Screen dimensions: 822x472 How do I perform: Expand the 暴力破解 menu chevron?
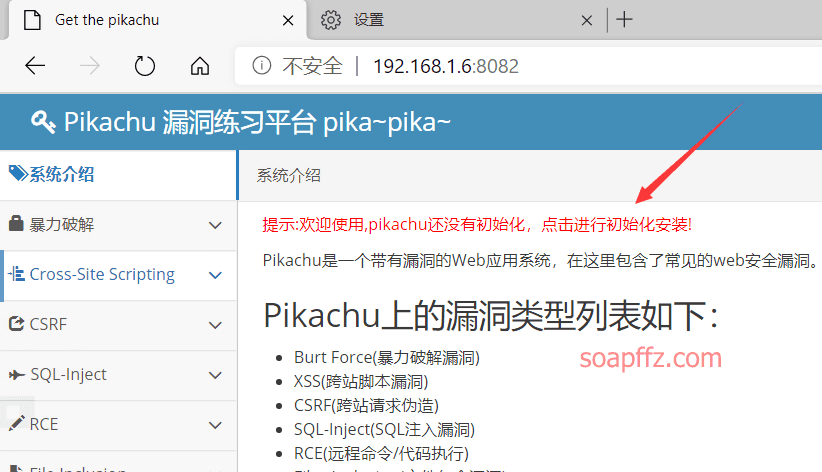pyautogui.click(x=215, y=226)
